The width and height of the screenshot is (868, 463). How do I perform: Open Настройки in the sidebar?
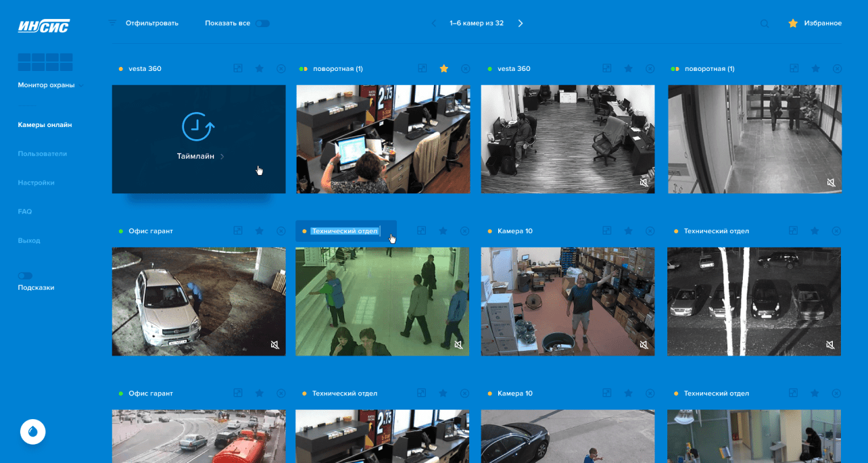coord(36,183)
